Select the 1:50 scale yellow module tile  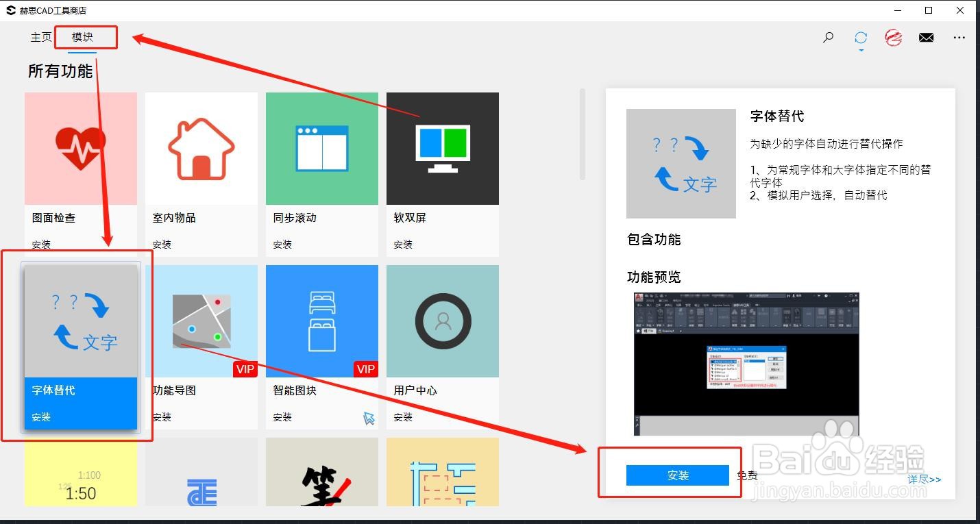coord(81,472)
